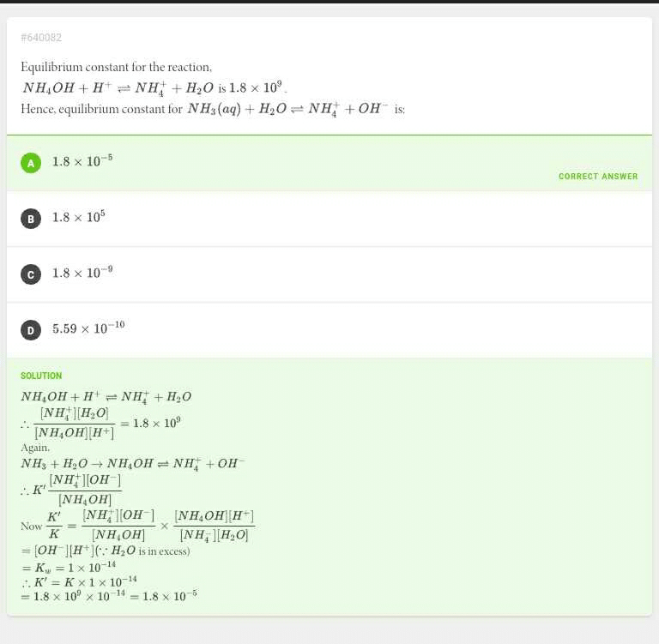Click the dark D option badge

pyautogui.click(x=31, y=330)
